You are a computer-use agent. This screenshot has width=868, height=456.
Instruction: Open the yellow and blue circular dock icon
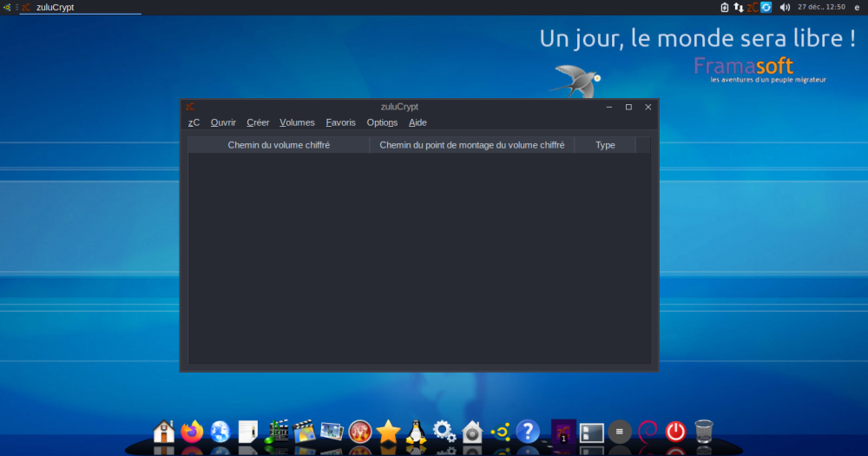501,431
